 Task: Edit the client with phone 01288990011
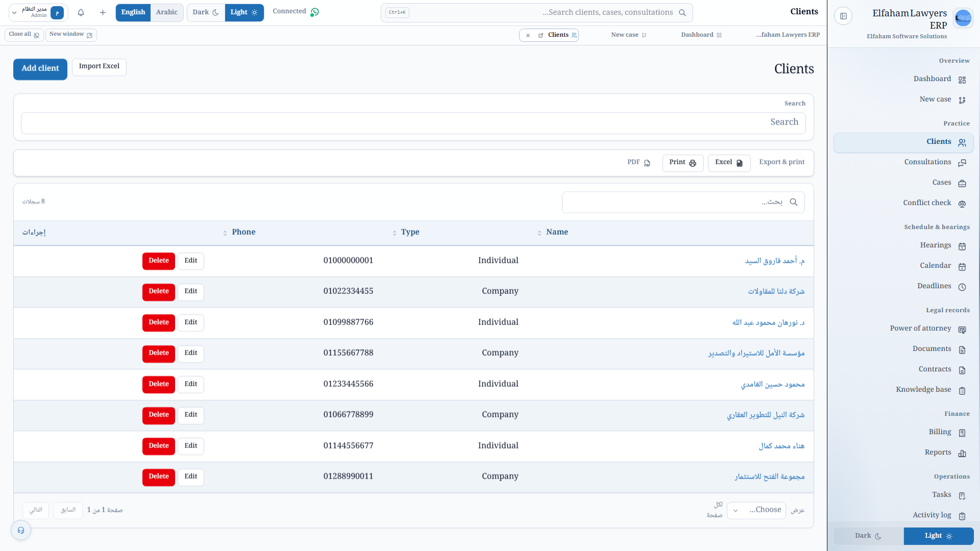[191, 477]
